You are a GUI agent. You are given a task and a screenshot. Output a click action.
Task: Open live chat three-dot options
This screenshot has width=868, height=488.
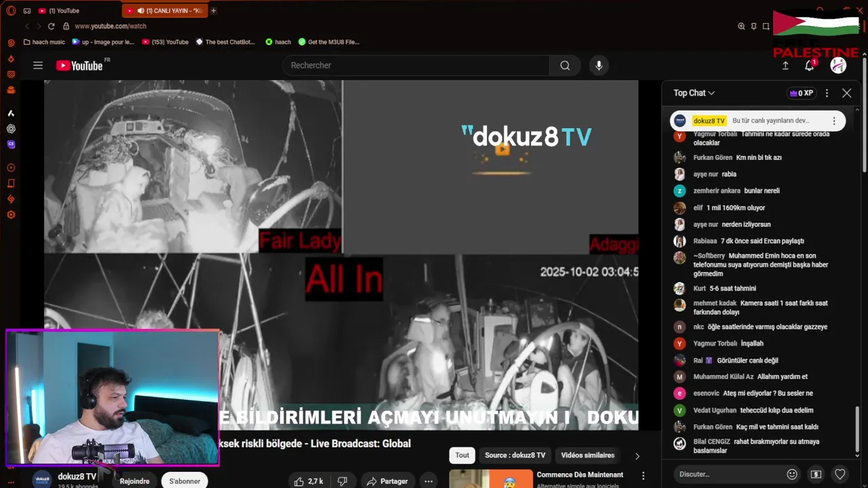tap(827, 93)
